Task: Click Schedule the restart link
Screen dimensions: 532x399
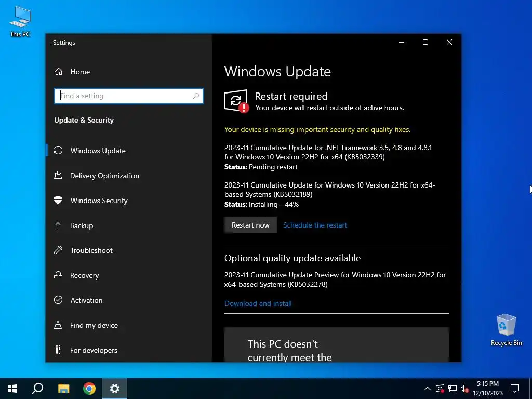Action: click(315, 225)
